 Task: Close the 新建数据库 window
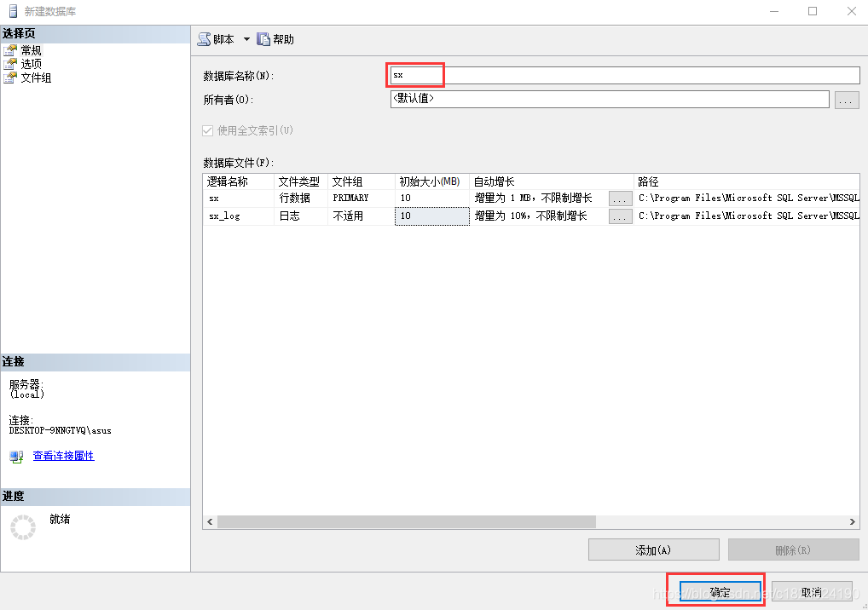[852, 11]
